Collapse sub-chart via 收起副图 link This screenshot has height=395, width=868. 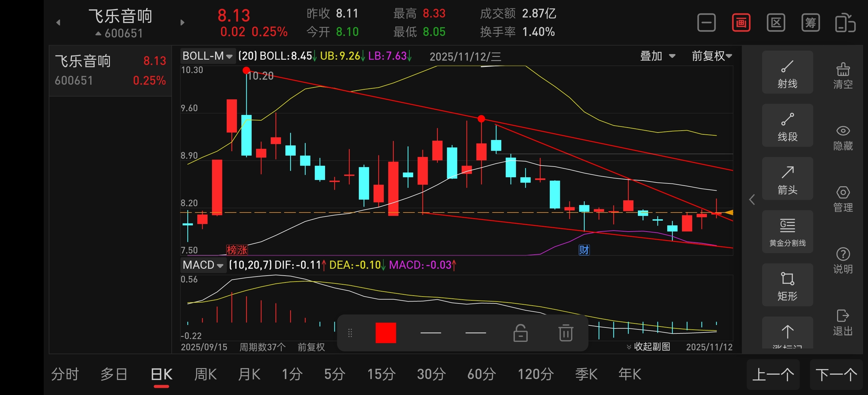click(648, 347)
